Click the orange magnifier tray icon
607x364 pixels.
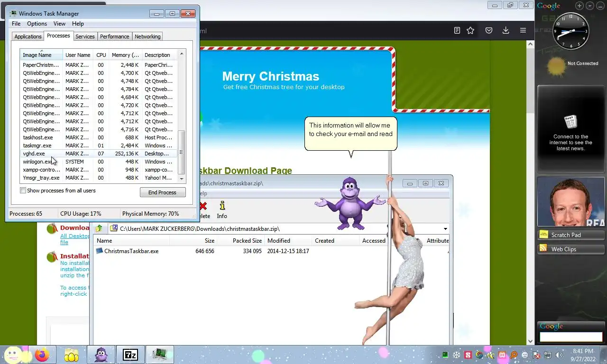click(x=514, y=355)
